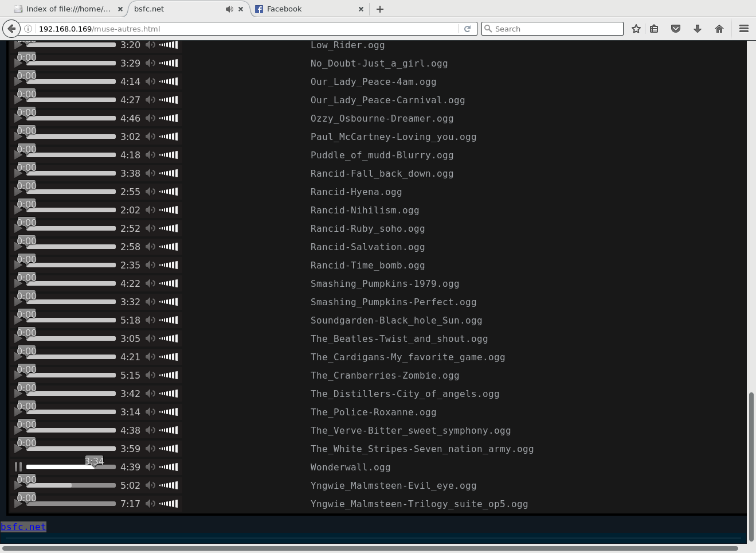
Task: Seek in the Our_Lady_Peace-4am.ogg progress bar
Action: click(x=71, y=81)
